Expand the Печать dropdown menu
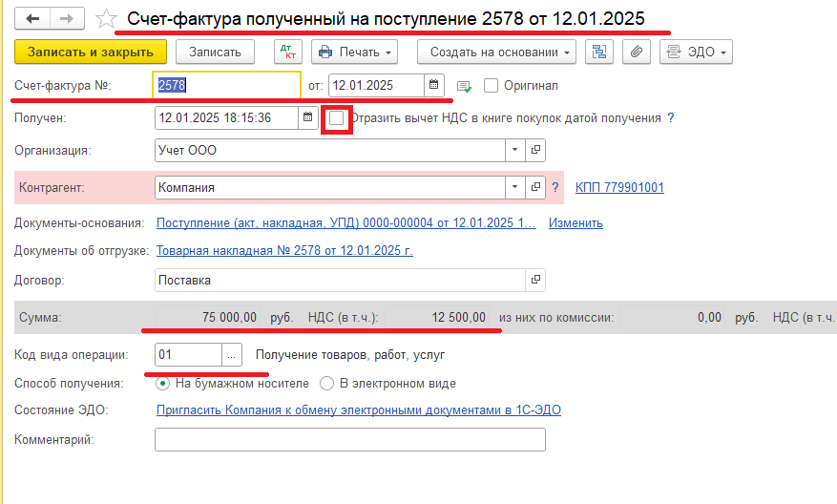 354,52
